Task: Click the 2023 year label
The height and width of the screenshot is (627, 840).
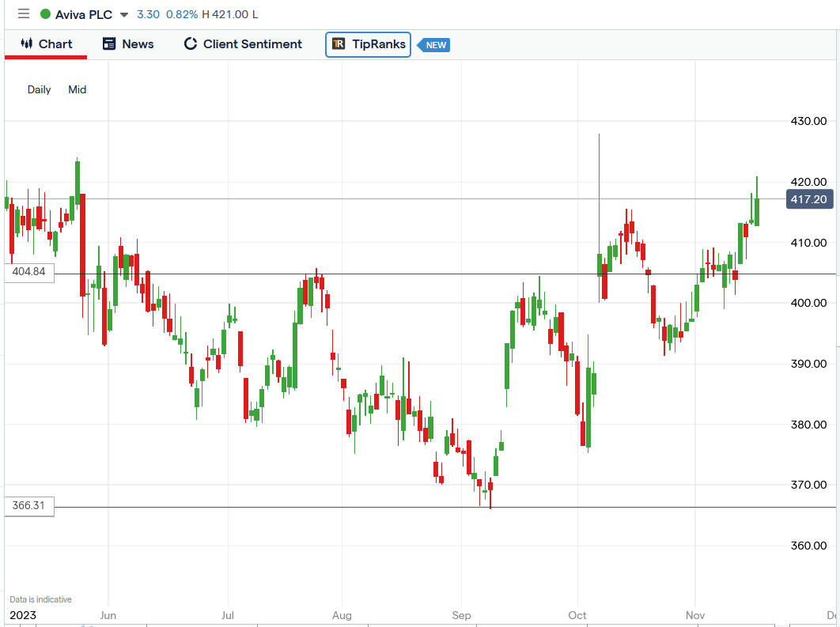Action: [x=23, y=615]
